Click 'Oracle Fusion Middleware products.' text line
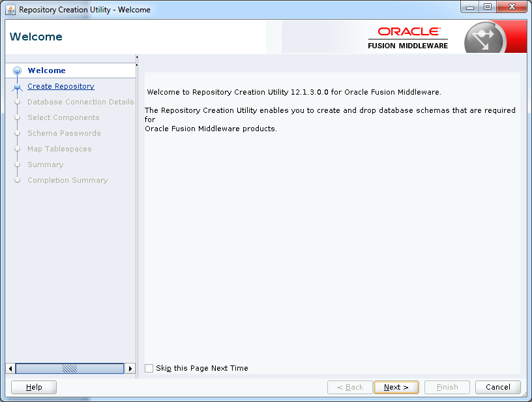The image size is (532, 402). click(x=211, y=129)
